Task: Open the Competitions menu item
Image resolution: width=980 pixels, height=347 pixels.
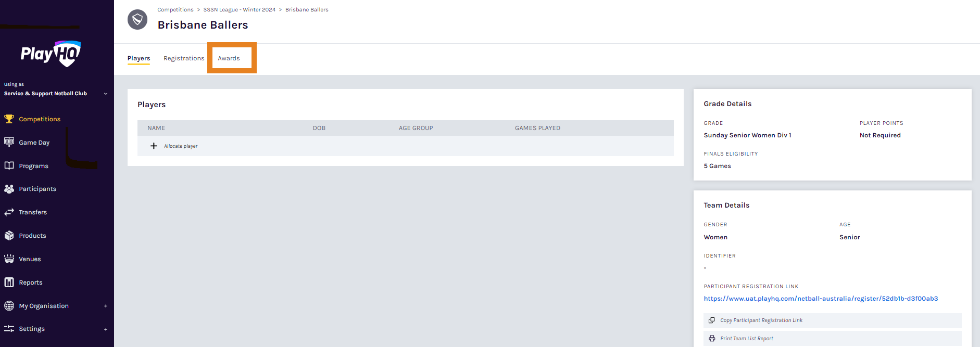Action: pos(40,119)
